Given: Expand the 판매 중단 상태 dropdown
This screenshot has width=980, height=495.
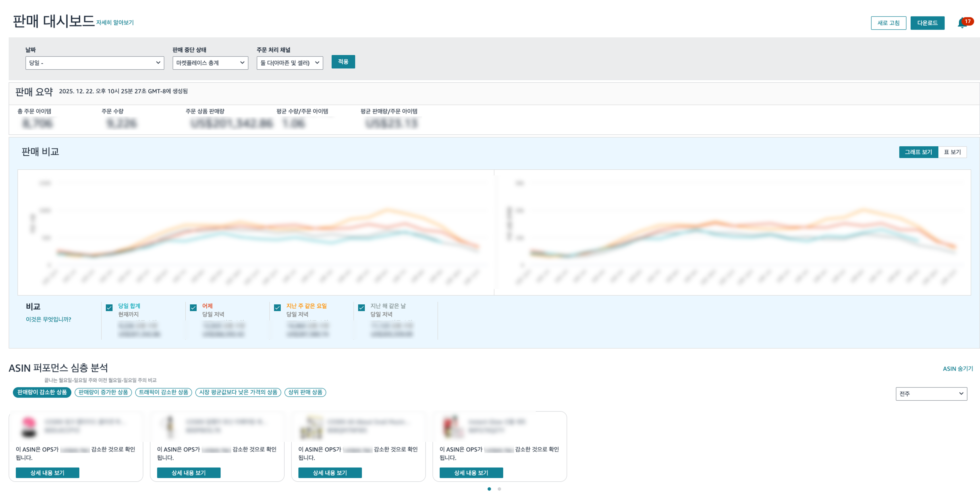Looking at the screenshot, I should (210, 63).
